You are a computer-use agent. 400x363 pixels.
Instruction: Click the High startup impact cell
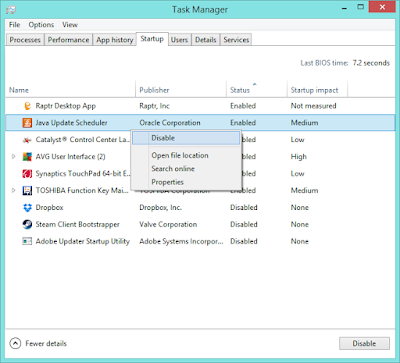pos(298,157)
